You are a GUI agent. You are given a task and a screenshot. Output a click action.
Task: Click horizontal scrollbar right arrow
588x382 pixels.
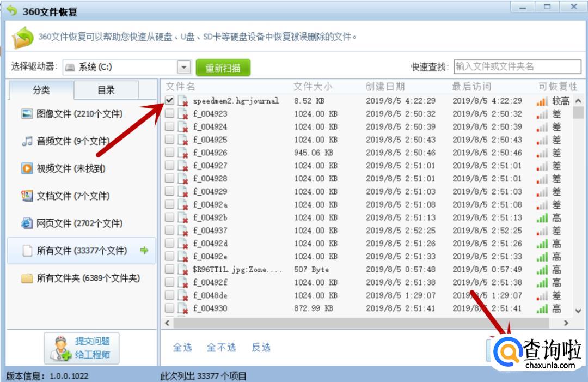click(566, 323)
